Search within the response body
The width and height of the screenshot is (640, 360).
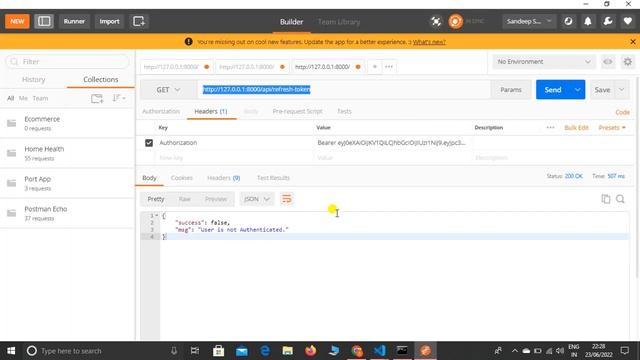pyautogui.click(x=620, y=199)
